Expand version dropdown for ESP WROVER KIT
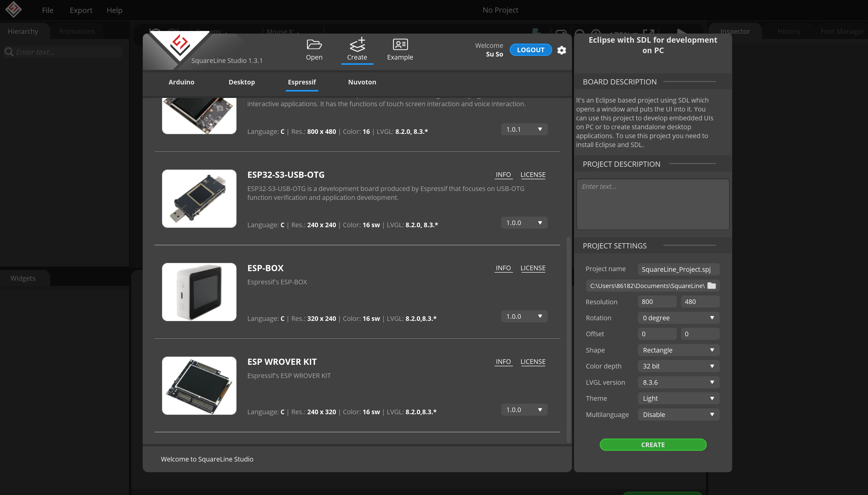This screenshot has height=495, width=868. [524, 410]
